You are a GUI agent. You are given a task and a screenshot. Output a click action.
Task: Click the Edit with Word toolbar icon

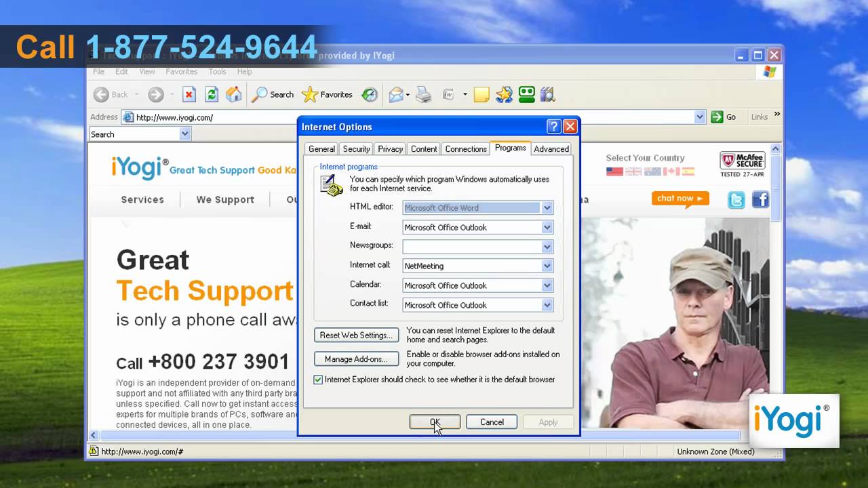click(448, 95)
